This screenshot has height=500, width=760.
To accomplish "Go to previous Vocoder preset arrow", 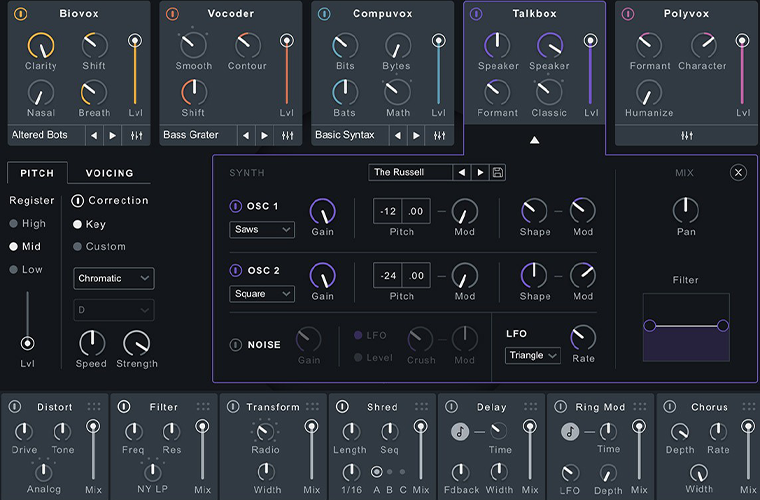I will click(x=246, y=136).
